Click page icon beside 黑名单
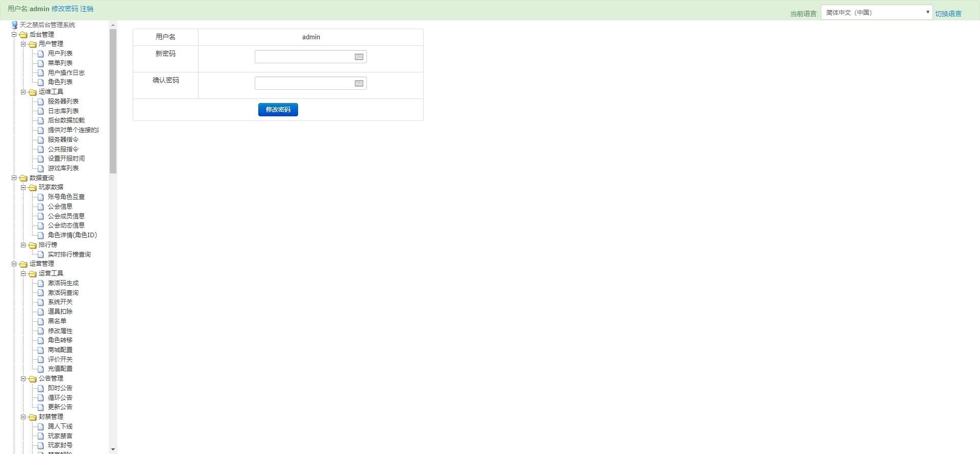Viewport: 980px width, 454px height. (41, 321)
